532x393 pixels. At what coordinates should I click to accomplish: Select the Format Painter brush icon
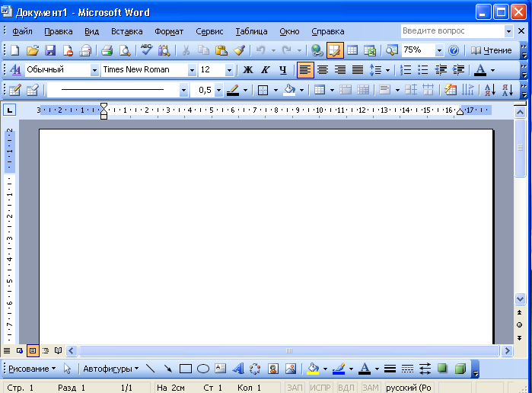pos(239,50)
